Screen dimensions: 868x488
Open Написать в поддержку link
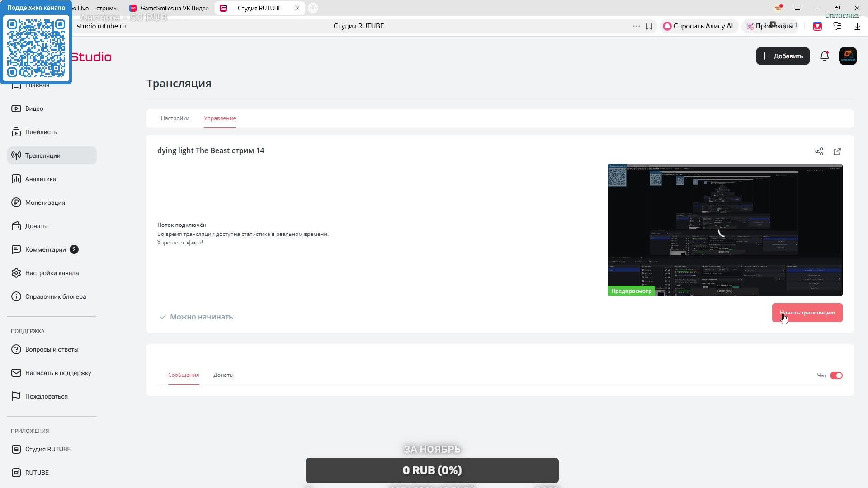(x=58, y=373)
